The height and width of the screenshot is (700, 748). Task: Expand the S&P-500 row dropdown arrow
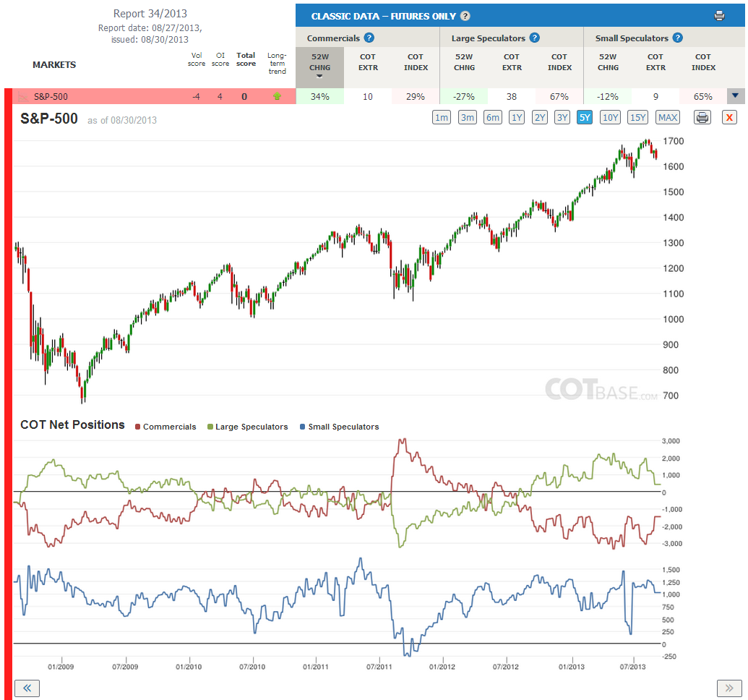click(735, 96)
